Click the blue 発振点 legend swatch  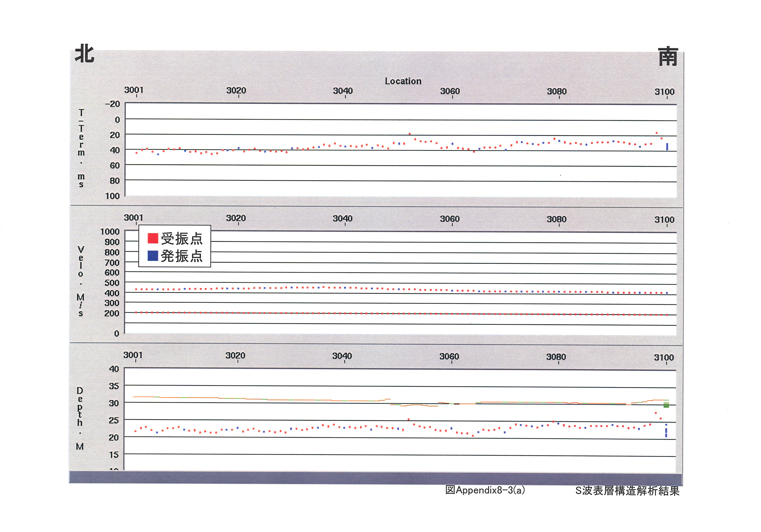click(153, 256)
